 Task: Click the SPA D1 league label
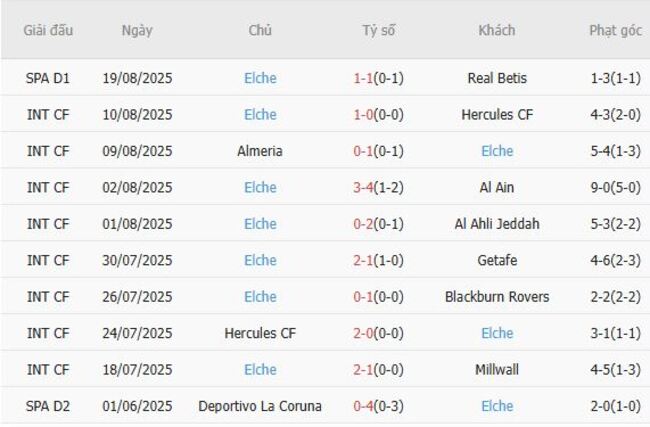pyautogui.click(x=48, y=78)
